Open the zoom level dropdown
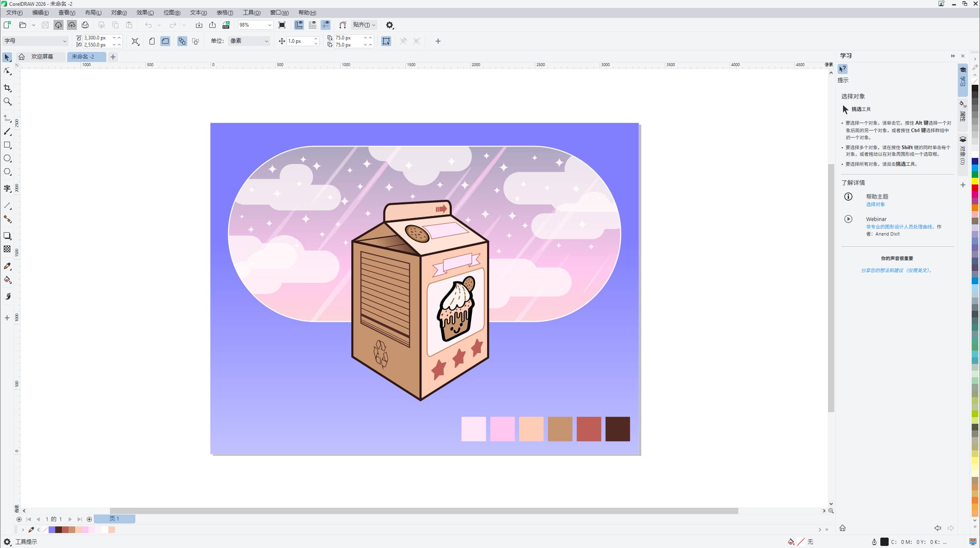The width and height of the screenshot is (980, 548). (x=269, y=25)
